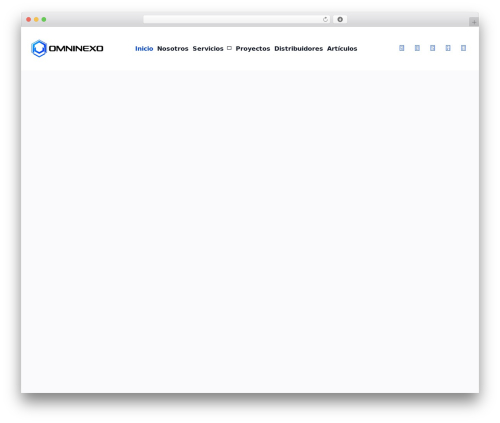This screenshot has height=423, width=500.
Task: Click the last social icon in header
Action: 463,48
